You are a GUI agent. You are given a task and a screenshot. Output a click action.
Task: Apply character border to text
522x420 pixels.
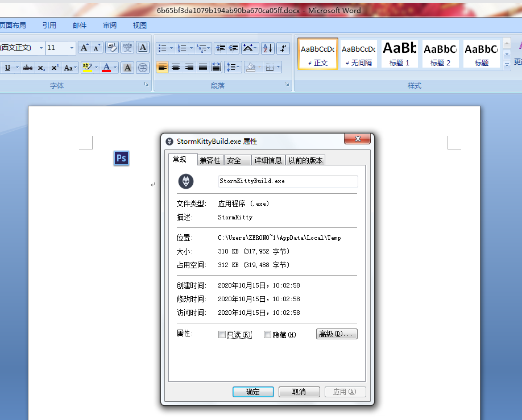pyautogui.click(x=143, y=48)
